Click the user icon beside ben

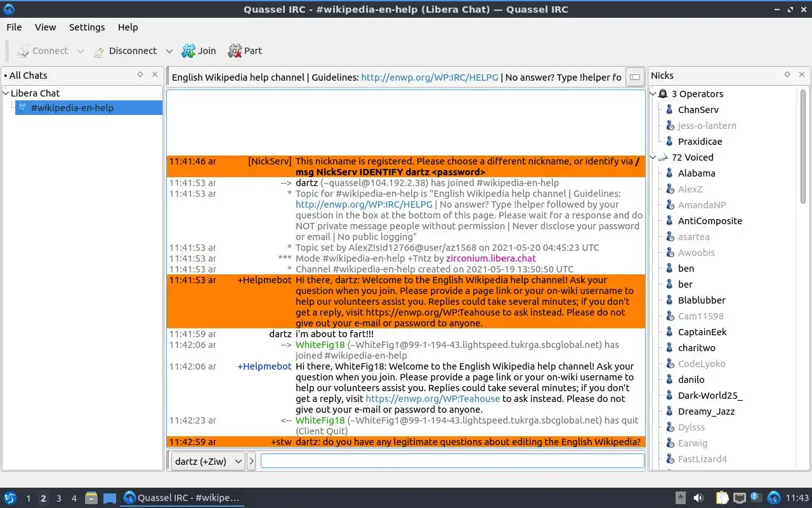pos(669,269)
